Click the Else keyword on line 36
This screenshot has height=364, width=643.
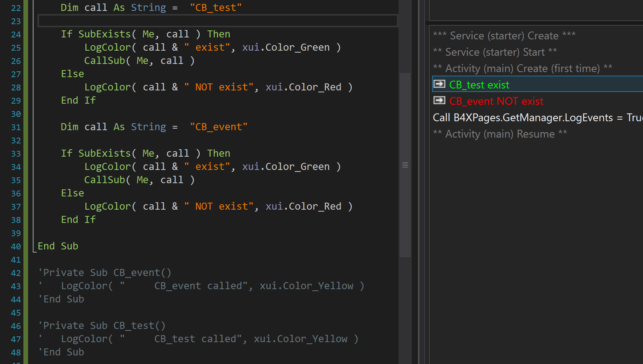(x=73, y=193)
